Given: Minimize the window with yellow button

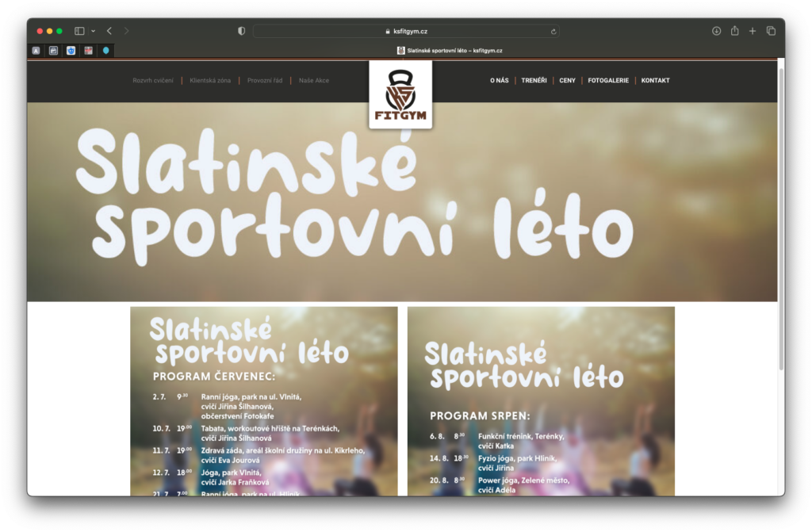Looking at the screenshot, I should (x=50, y=31).
